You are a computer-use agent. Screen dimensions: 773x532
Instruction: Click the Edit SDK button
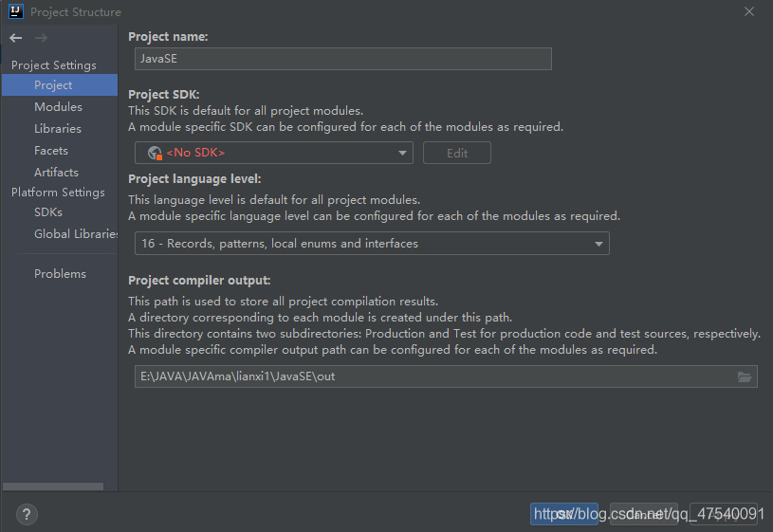pos(457,153)
